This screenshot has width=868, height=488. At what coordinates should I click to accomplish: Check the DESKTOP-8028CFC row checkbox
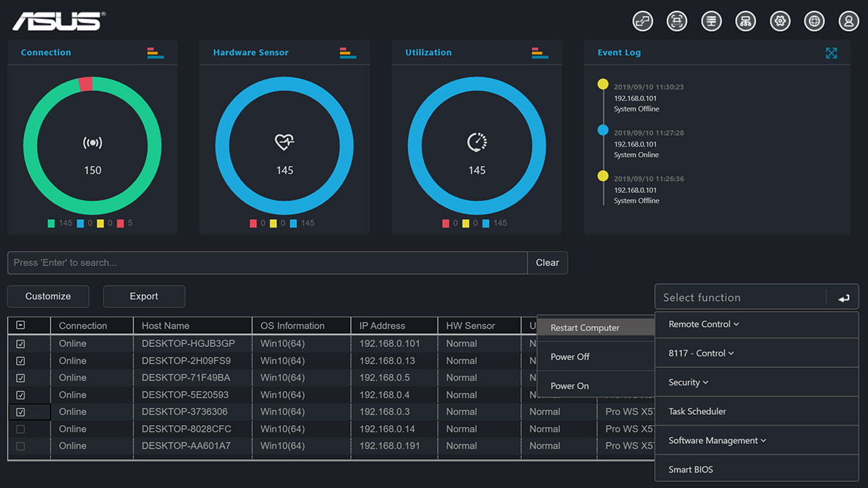[20, 429]
